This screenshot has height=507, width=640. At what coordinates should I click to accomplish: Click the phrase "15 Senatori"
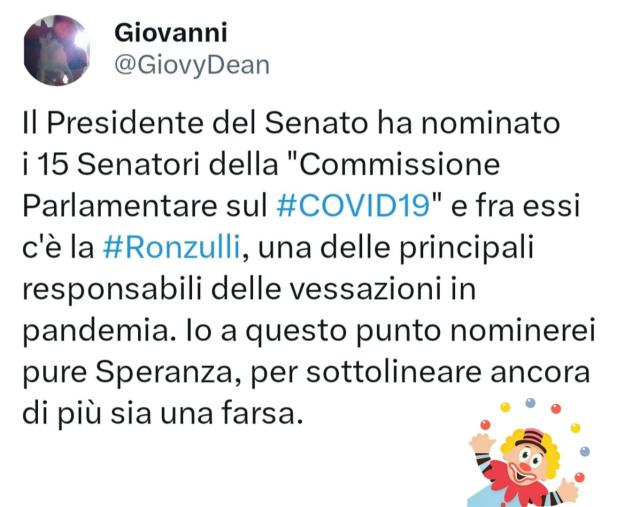coord(113,162)
